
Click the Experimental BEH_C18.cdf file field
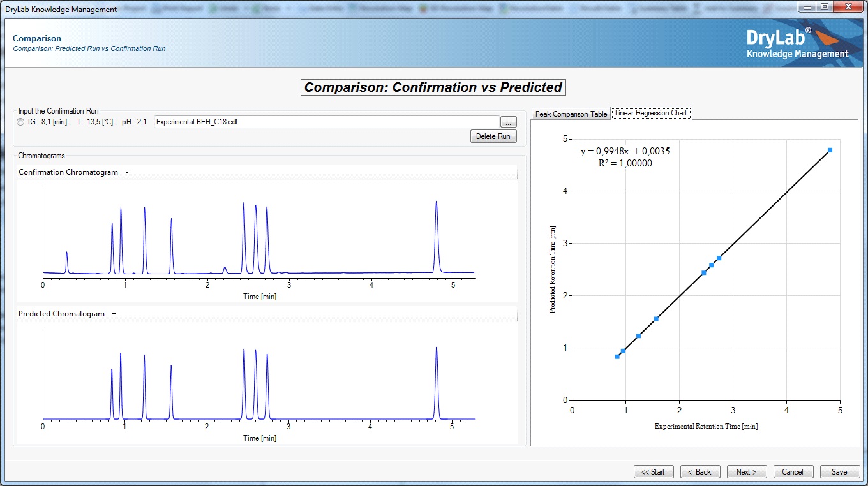click(325, 122)
